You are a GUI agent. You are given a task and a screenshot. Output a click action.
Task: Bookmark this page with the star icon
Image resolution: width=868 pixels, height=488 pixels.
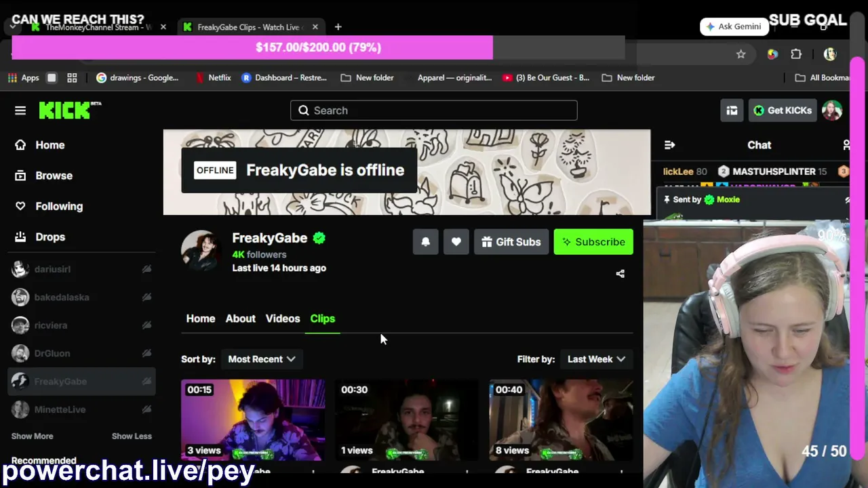741,54
